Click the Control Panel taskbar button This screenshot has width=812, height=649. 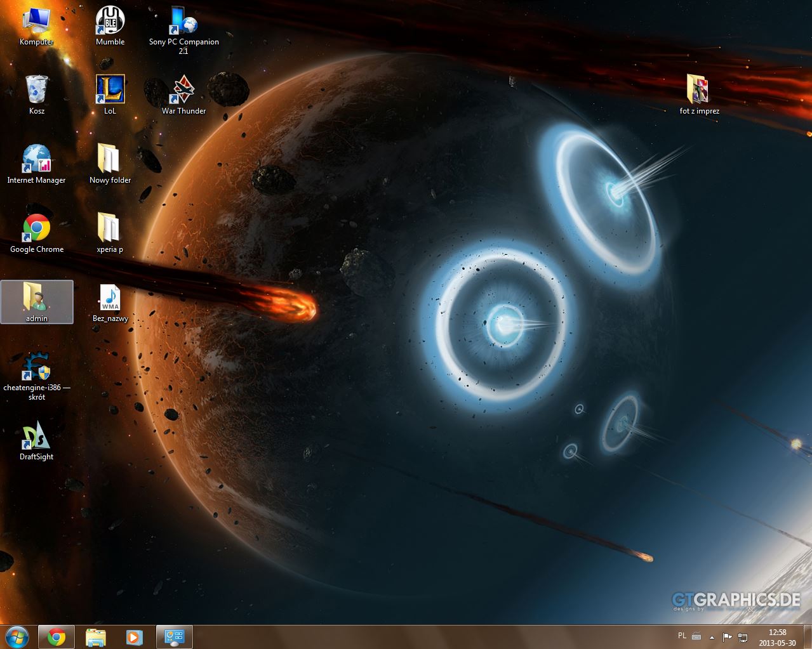pyautogui.click(x=174, y=637)
